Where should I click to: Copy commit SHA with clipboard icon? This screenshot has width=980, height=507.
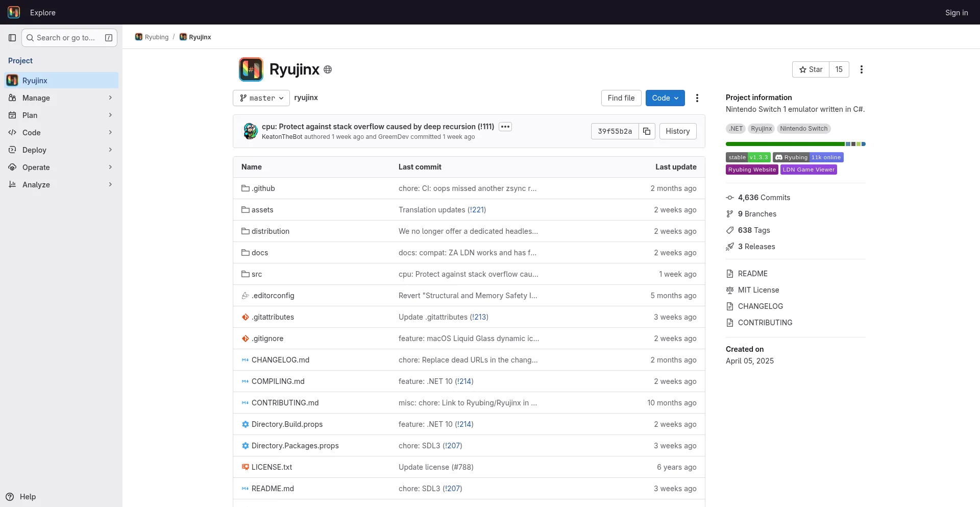click(x=647, y=131)
